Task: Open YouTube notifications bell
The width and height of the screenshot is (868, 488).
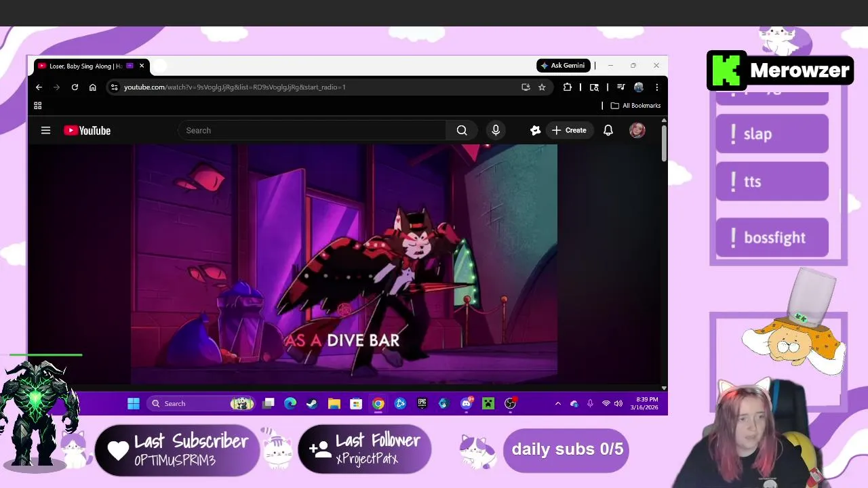Action: [608, 130]
